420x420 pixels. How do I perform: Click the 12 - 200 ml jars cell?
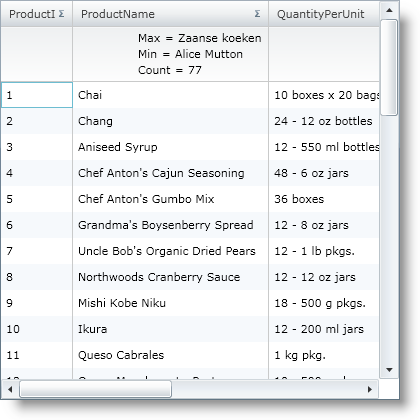click(x=324, y=329)
